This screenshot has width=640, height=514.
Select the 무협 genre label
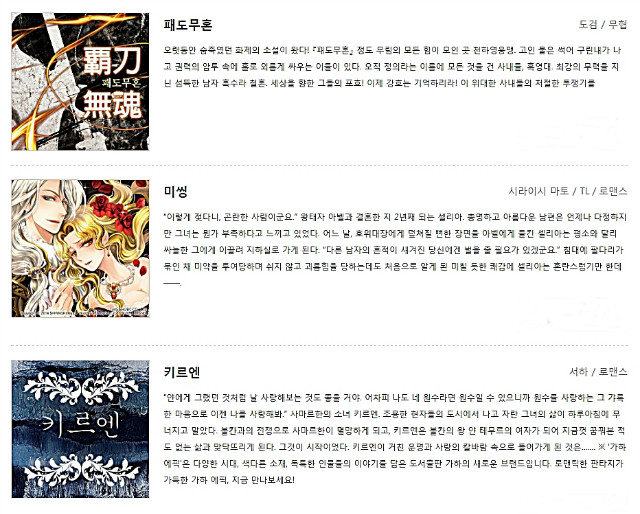[x=618, y=24]
